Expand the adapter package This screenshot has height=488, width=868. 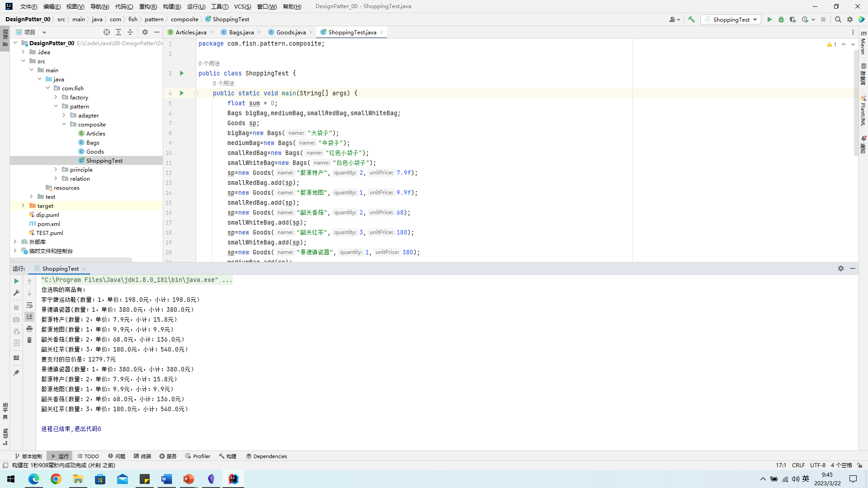pyautogui.click(x=64, y=115)
